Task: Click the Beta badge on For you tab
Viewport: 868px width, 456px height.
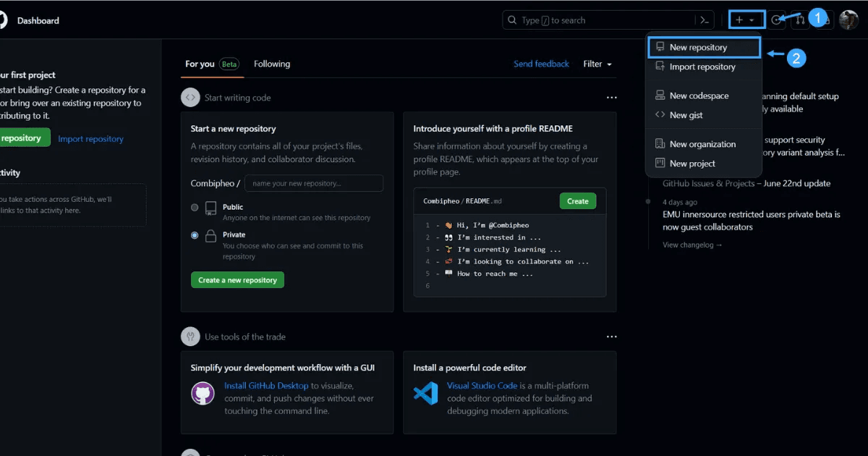Action: coord(229,64)
